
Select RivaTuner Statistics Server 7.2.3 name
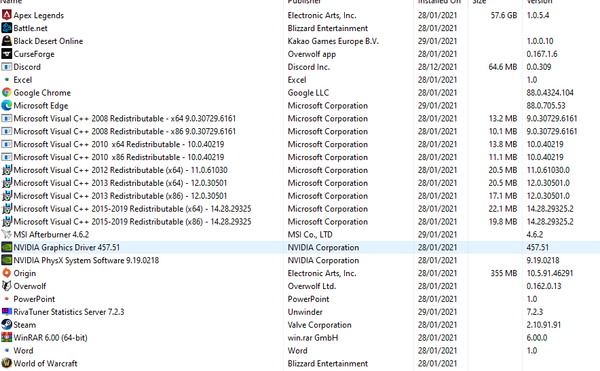(69, 312)
